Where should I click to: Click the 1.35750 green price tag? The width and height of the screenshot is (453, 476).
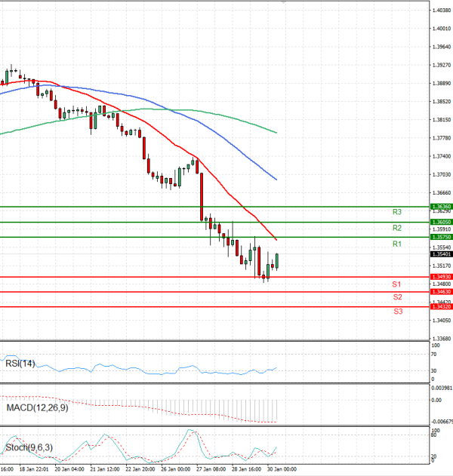point(441,237)
